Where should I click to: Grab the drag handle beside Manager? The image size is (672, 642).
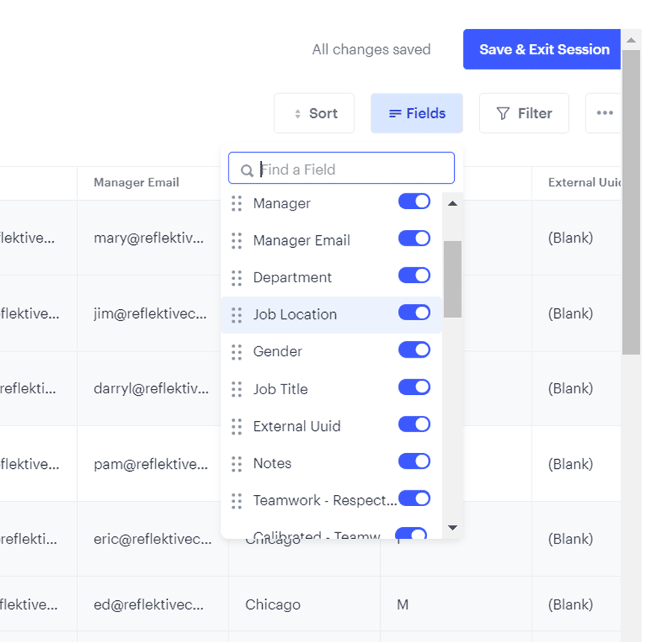(237, 204)
